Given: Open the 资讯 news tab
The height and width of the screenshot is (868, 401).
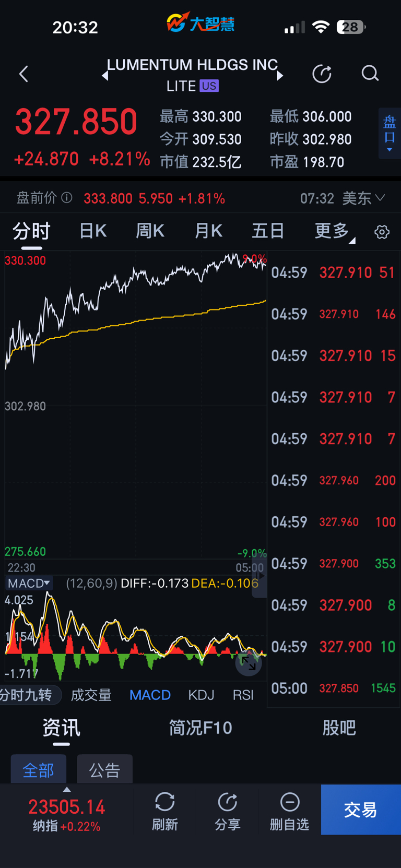Looking at the screenshot, I should (x=61, y=728).
